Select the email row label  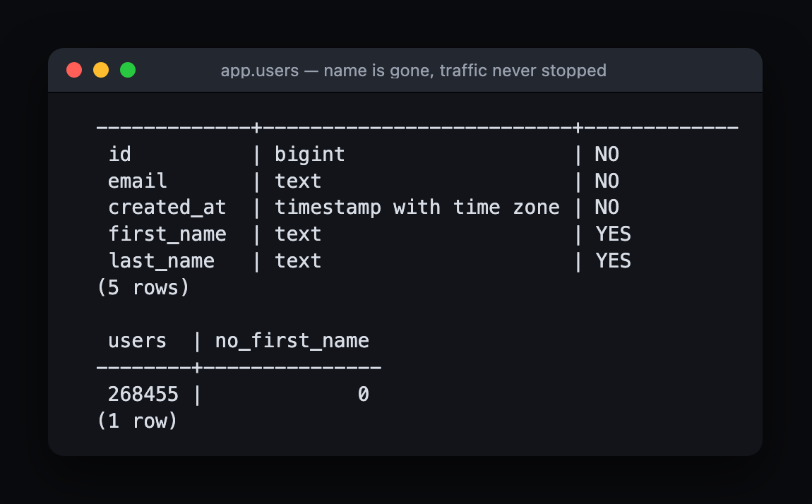click(137, 181)
